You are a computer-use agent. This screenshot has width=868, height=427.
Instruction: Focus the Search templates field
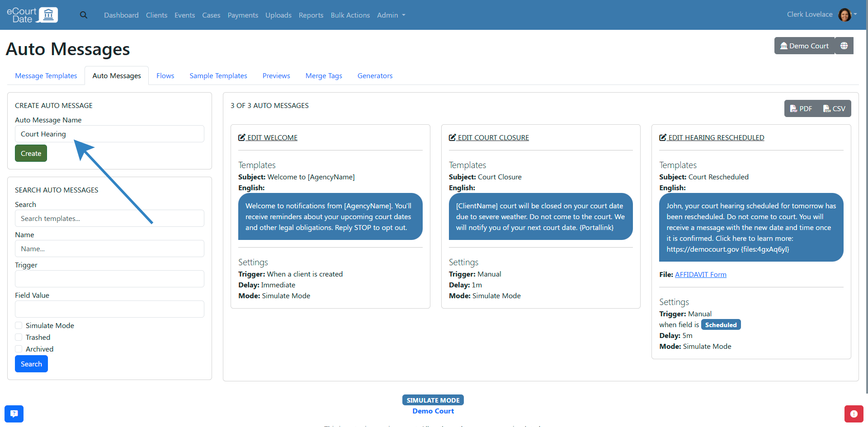(x=109, y=218)
